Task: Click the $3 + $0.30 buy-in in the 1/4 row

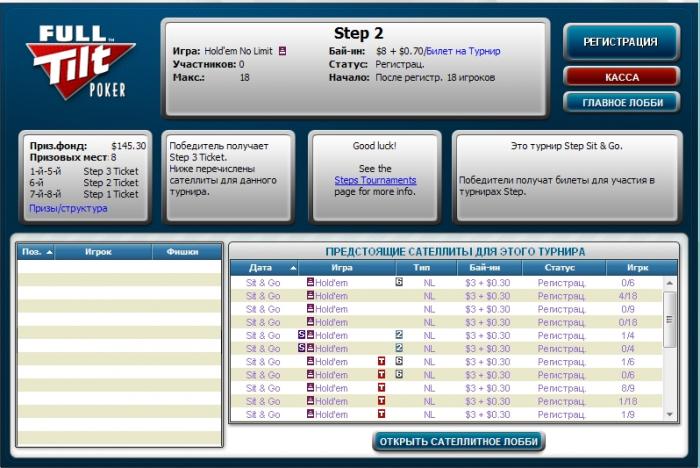Action: coord(488,335)
